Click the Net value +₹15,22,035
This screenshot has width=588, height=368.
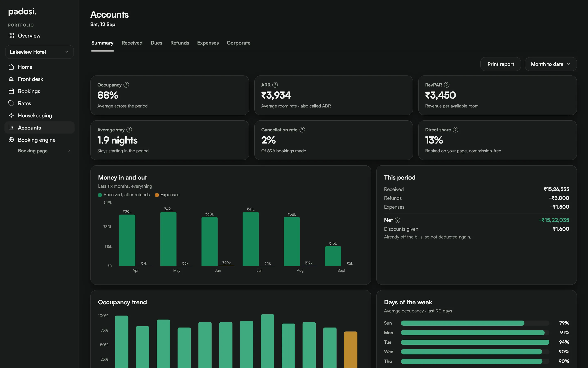pyautogui.click(x=553, y=220)
